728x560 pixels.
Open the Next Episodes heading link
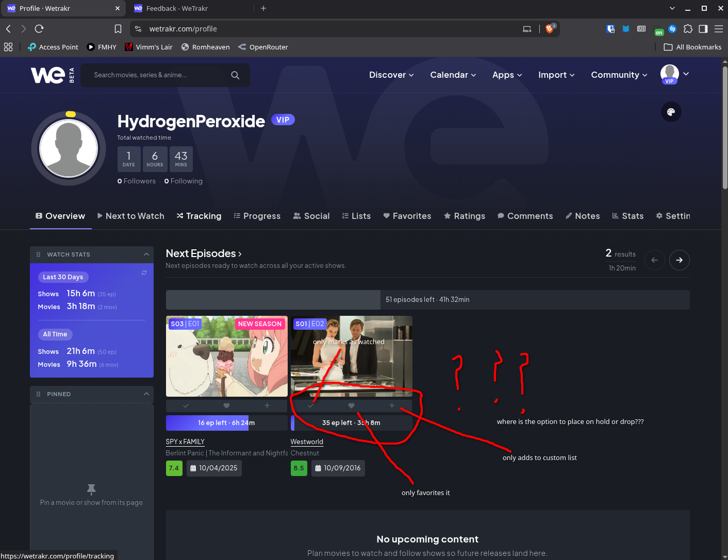(x=204, y=253)
